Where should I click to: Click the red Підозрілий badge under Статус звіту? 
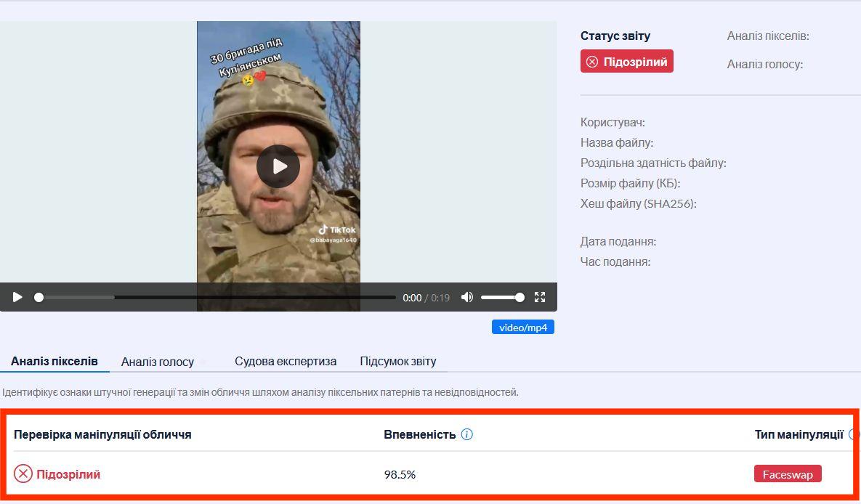pyautogui.click(x=626, y=62)
